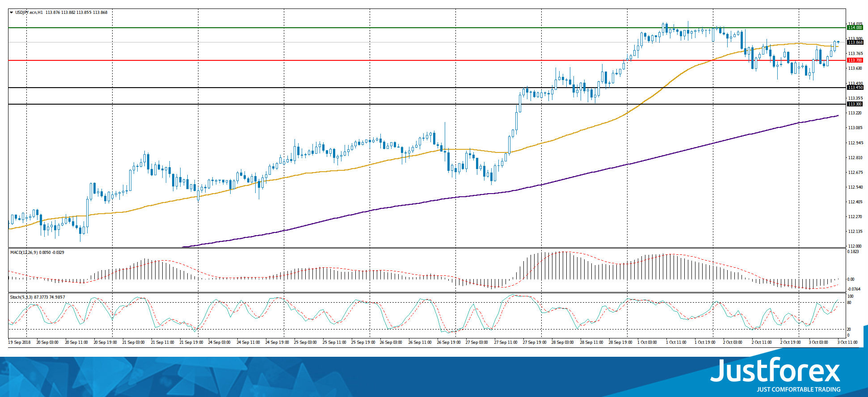Click the 112.540 value on the price axis

[x=855, y=187]
